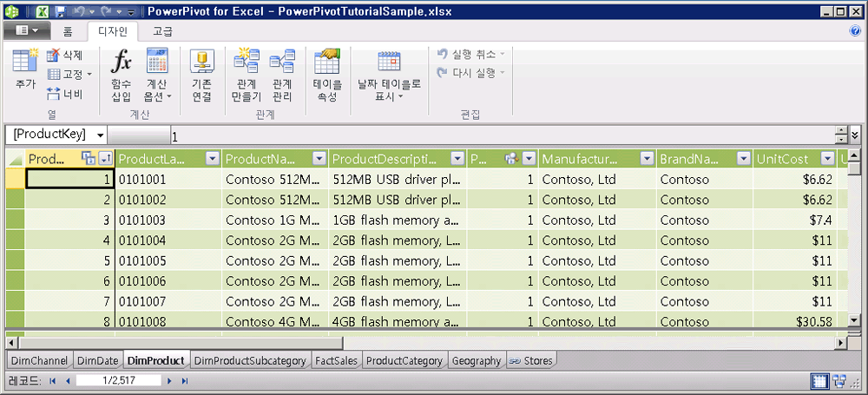Click the select-all corner of the grid

15,159
